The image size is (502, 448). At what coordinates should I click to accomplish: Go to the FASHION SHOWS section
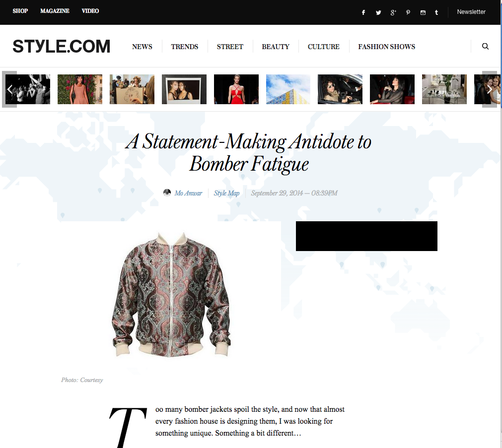coord(386,47)
